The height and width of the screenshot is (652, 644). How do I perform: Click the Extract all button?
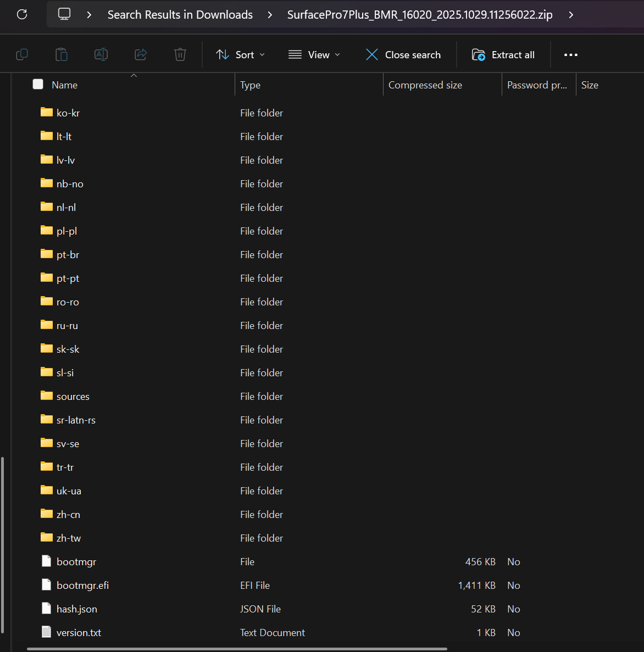(x=503, y=55)
